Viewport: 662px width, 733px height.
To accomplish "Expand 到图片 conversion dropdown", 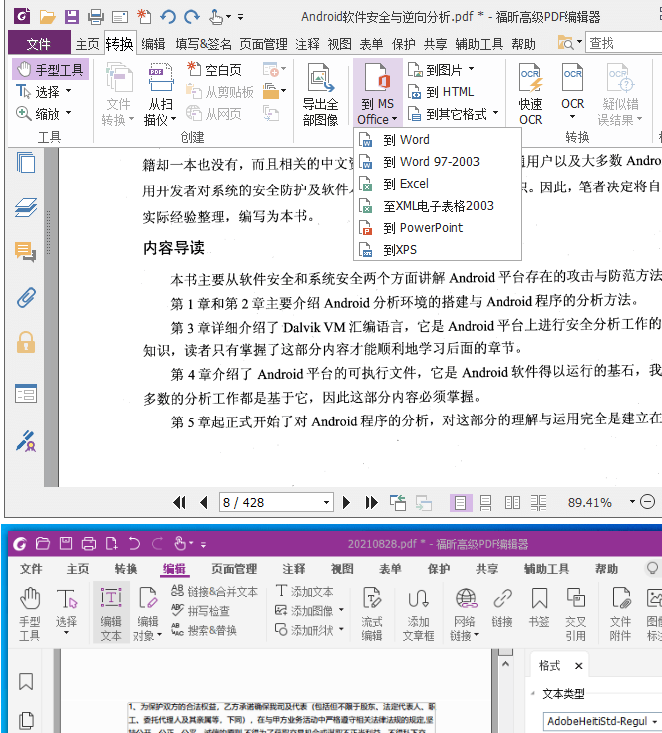I will click(x=472, y=69).
